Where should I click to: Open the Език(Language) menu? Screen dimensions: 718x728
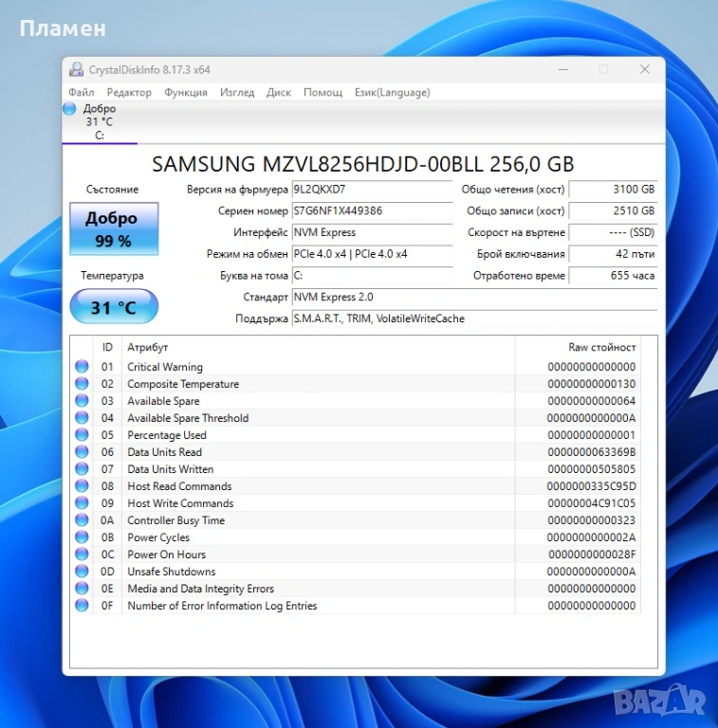click(x=392, y=92)
